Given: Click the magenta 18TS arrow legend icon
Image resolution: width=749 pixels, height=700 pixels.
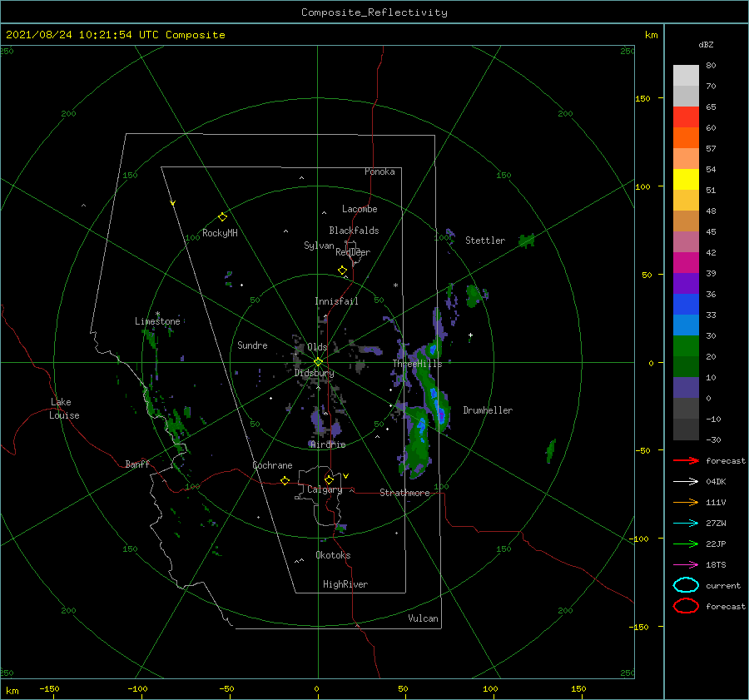Looking at the screenshot, I should pyautogui.click(x=686, y=565).
